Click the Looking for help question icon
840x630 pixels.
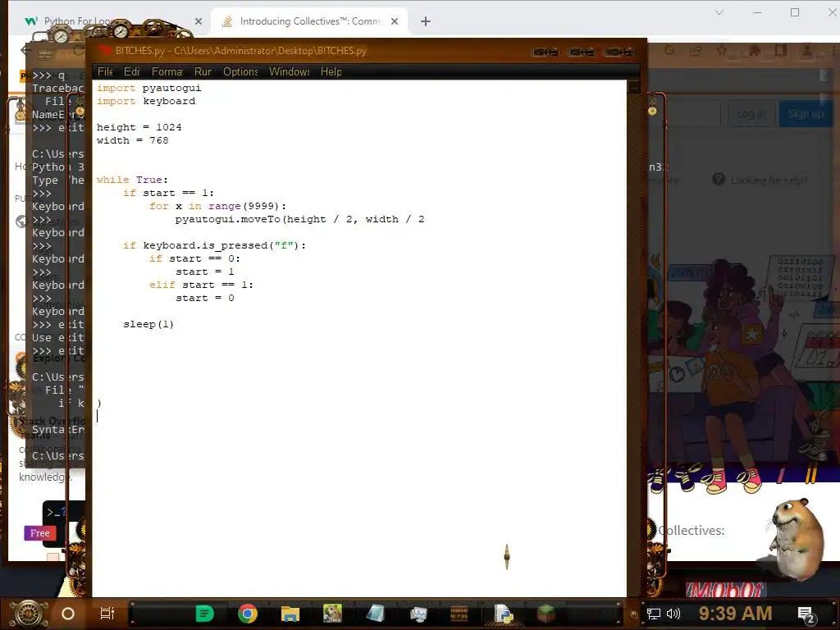click(x=719, y=180)
